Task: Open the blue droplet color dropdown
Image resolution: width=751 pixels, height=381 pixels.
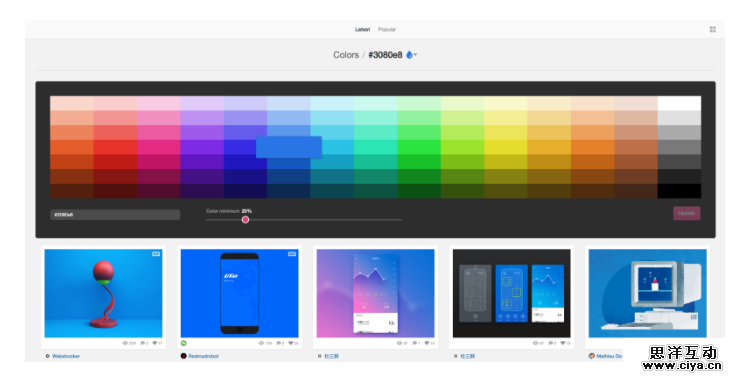Action: point(411,55)
